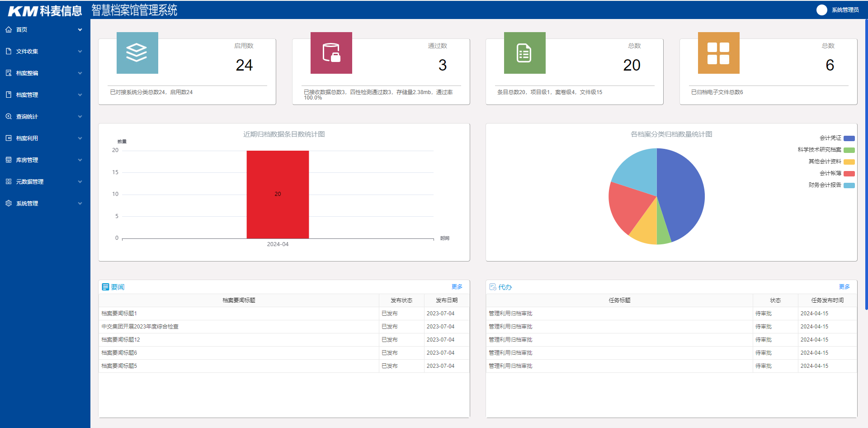Click 更多 link in 要闻 panel

click(x=457, y=287)
